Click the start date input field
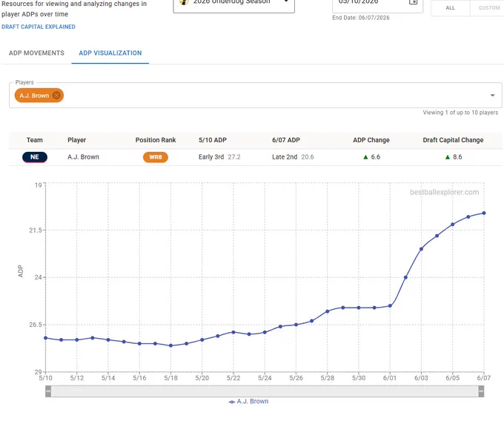The height and width of the screenshot is (444, 504). 377,4
